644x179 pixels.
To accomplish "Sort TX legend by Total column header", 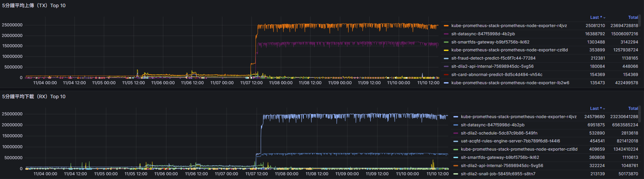I will [x=633, y=17].
